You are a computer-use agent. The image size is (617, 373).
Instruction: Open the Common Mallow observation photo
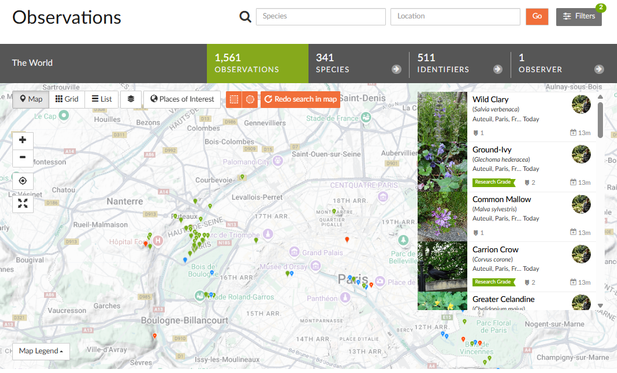pos(442,217)
